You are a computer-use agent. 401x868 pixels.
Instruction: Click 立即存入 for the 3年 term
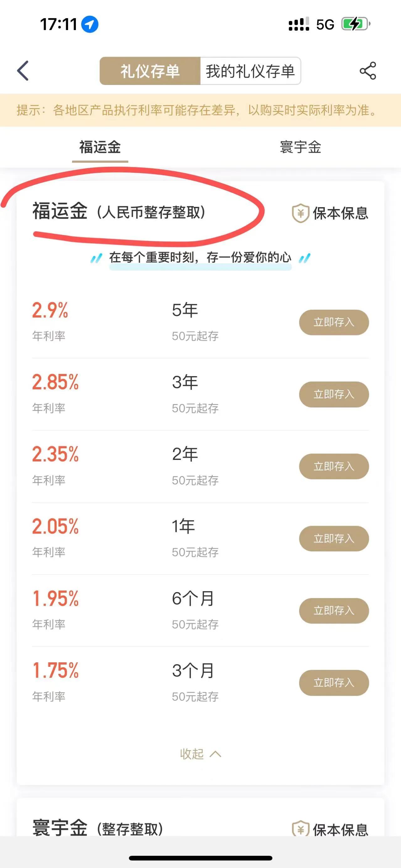[x=334, y=394]
